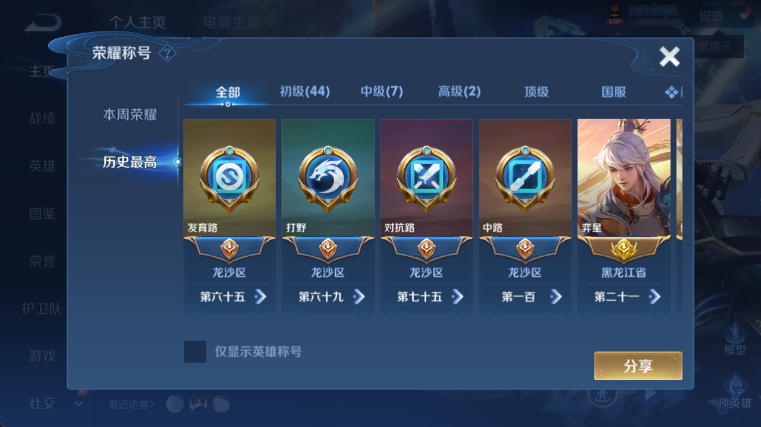
Task: Open the help question mark beside 荣耀称号
Action: (x=167, y=53)
